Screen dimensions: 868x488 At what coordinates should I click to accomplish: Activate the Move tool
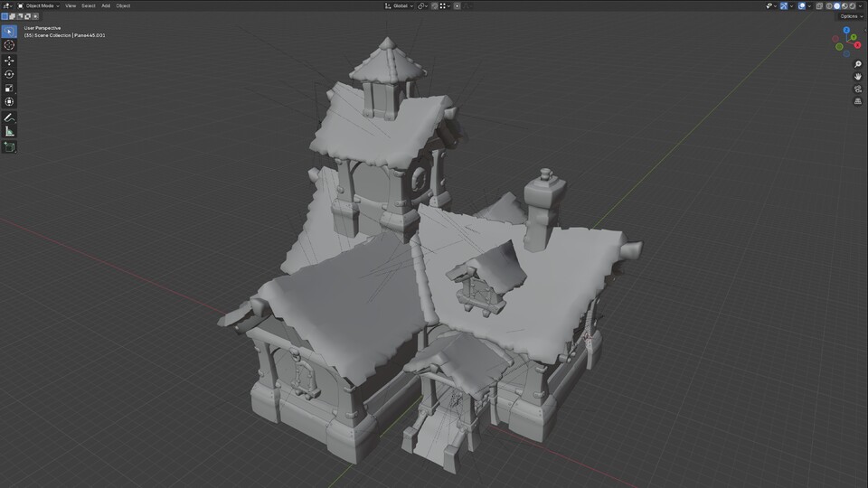(10, 61)
